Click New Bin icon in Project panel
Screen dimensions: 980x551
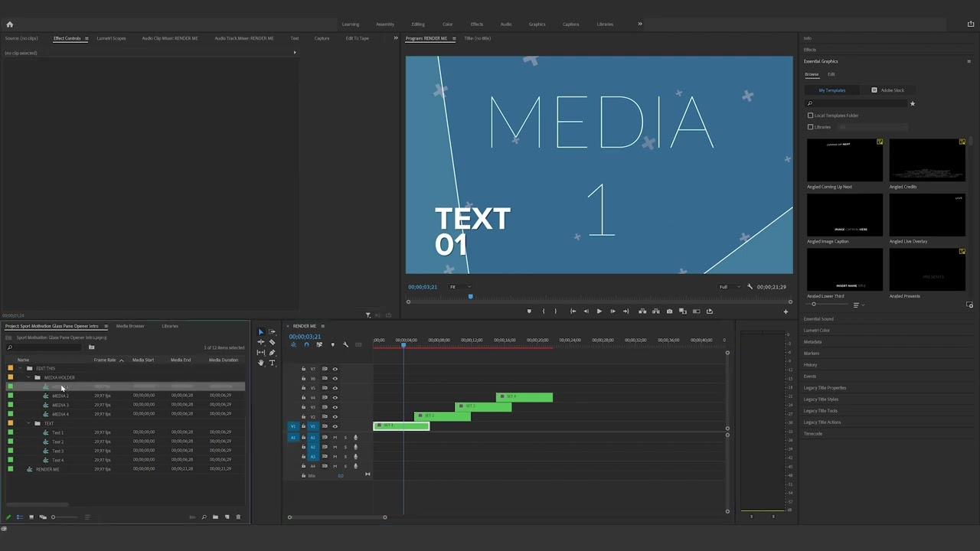(x=215, y=517)
